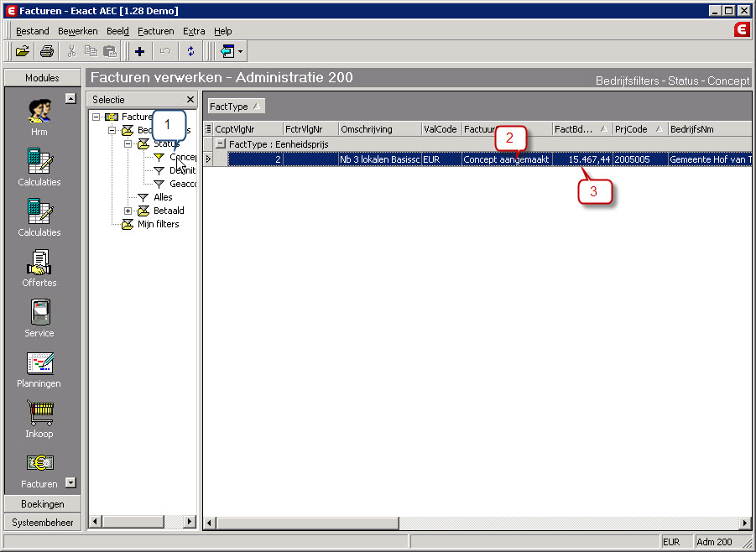Screen dimensions: 756x552
Task: Open the Offertes module
Action: tap(39, 268)
